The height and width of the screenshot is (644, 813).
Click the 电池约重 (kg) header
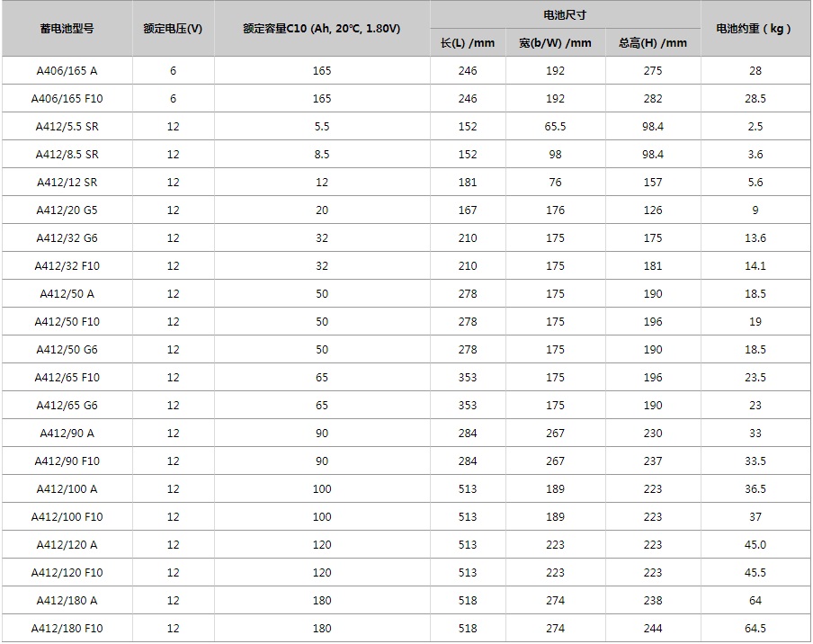click(755, 29)
